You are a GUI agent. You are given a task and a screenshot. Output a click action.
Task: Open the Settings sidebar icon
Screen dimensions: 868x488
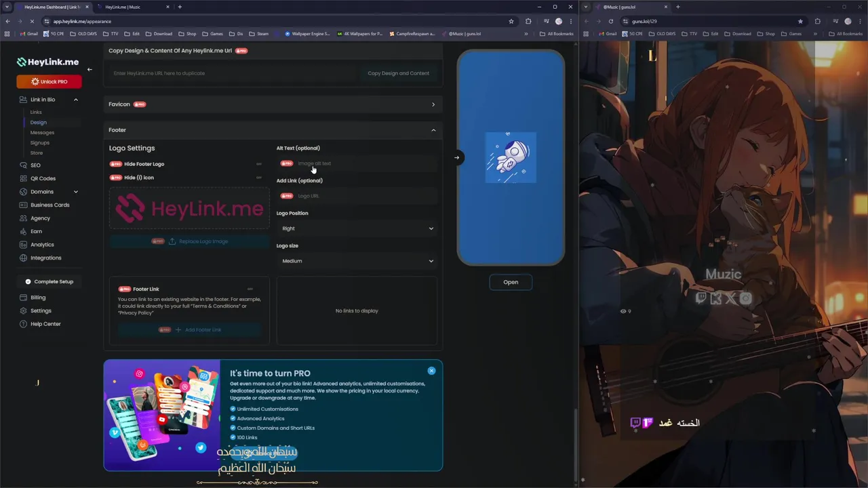[x=24, y=310]
